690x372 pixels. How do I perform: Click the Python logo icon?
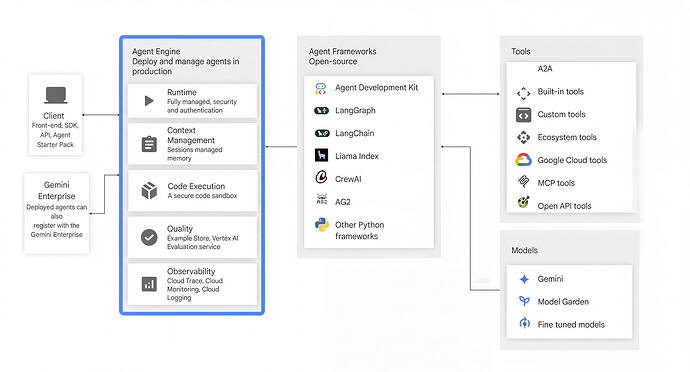pos(322,225)
